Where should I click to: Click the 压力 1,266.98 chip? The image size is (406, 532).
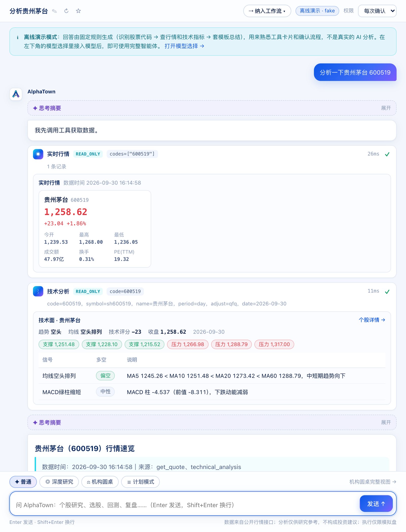pos(188,344)
